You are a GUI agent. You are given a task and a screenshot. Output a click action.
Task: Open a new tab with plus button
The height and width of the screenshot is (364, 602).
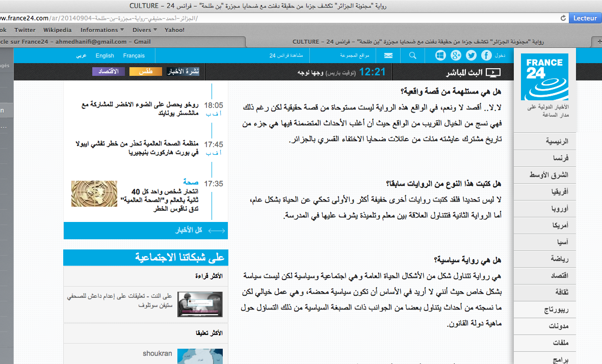(x=597, y=42)
